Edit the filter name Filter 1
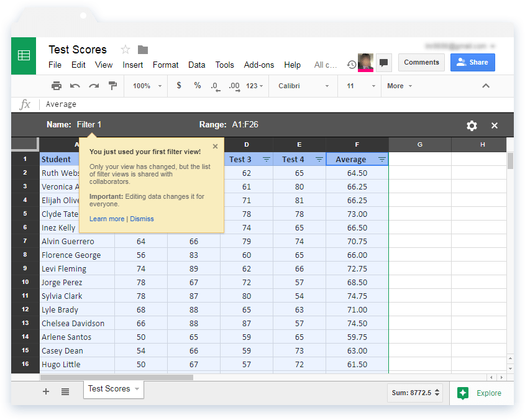Screen dimensions: 525x420 click(89, 125)
